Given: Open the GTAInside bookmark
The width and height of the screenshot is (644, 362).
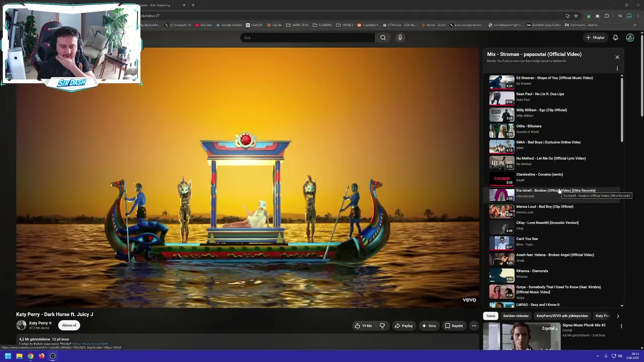Looking at the screenshot, I should (x=400, y=25).
